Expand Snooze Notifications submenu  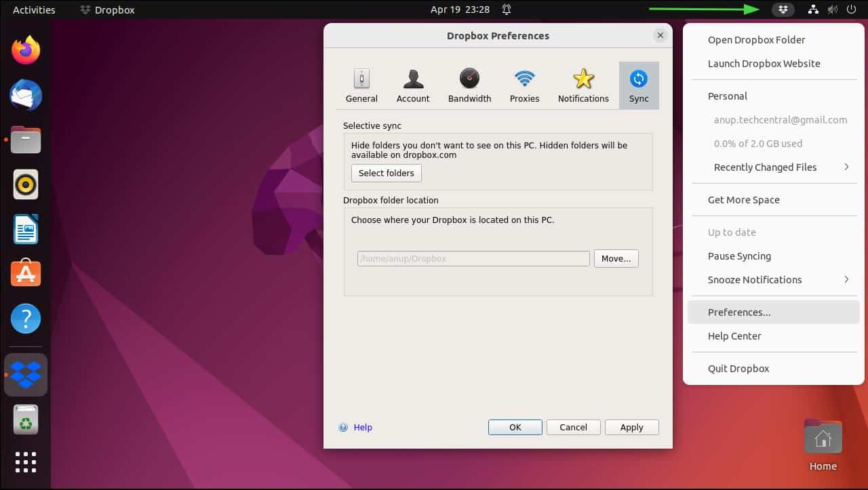(773, 280)
